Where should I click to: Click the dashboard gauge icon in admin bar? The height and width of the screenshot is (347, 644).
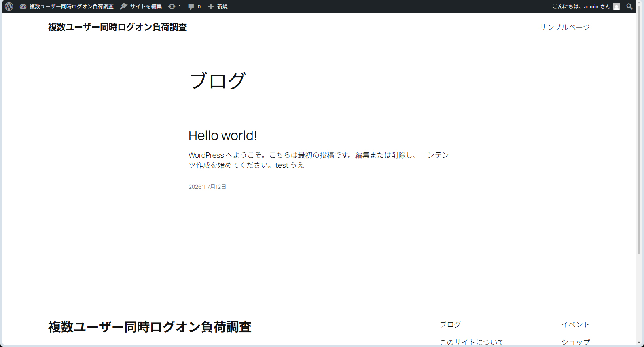pyautogui.click(x=23, y=6)
